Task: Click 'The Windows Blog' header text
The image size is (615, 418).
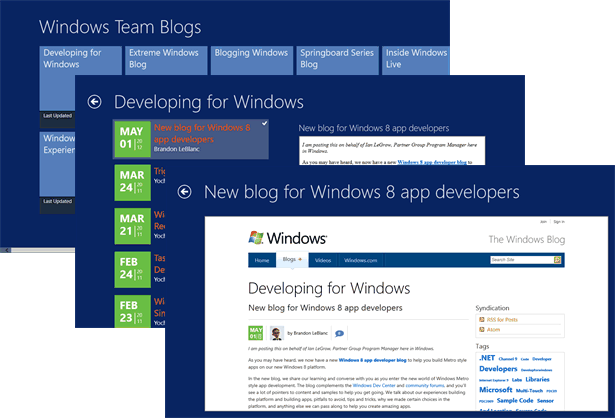Action: point(527,240)
